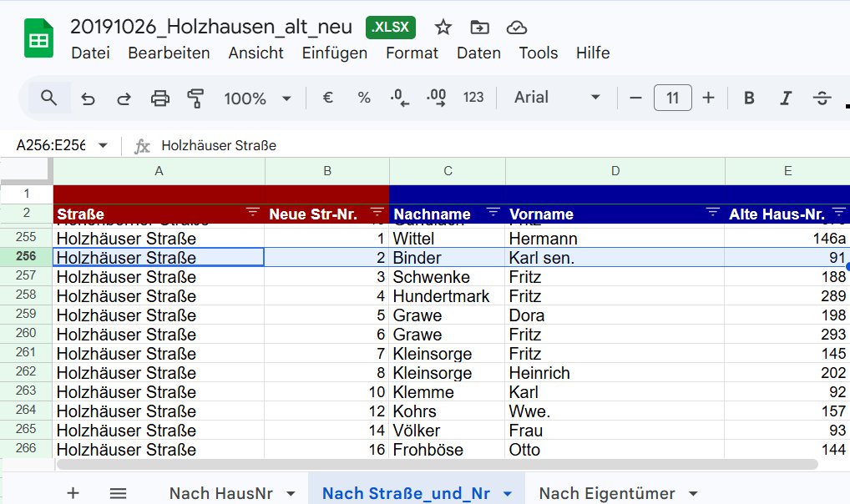Image resolution: width=850 pixels, height=504 pixels.
Task: Open the 100% zoom dropdown
Action: [x=257, y=98]
